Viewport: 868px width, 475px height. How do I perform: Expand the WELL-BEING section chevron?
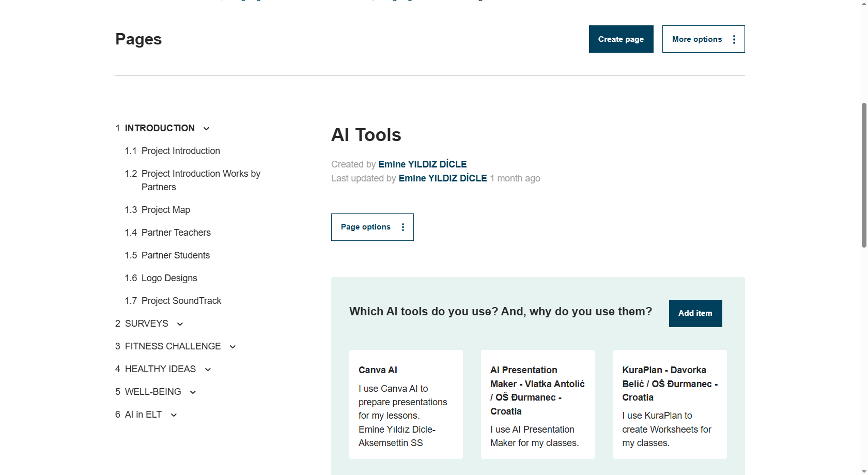point(193,392)
